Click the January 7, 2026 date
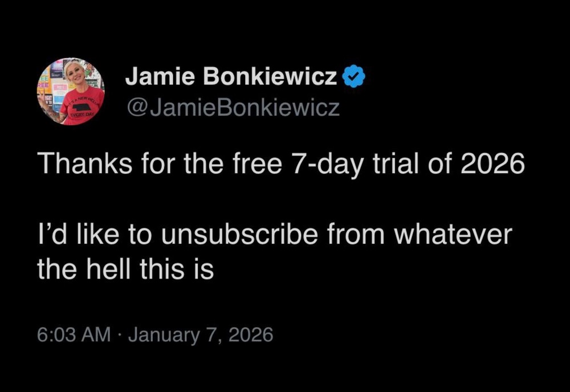Viewport: 570px width, 392px height. click(x=201, y=334)
